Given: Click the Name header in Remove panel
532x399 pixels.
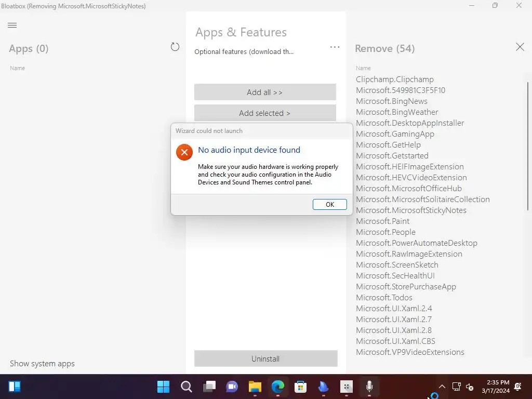Looking at the screenshot, I should coord(363,68).
